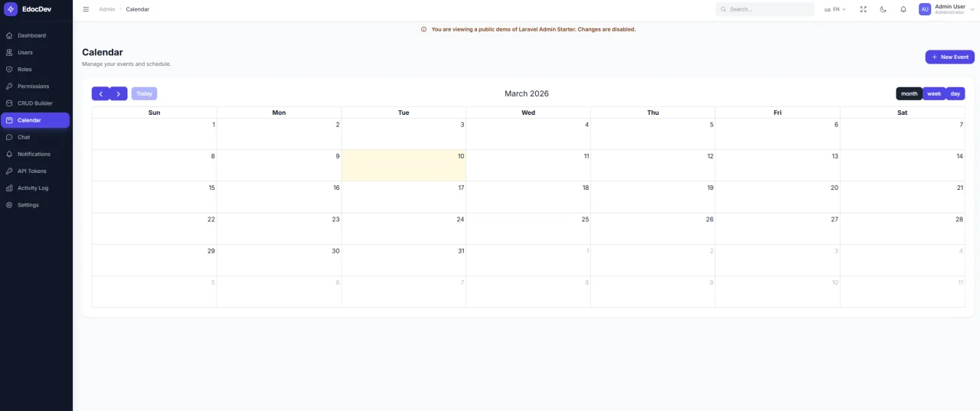Focus the Search input field

[765, 9]
